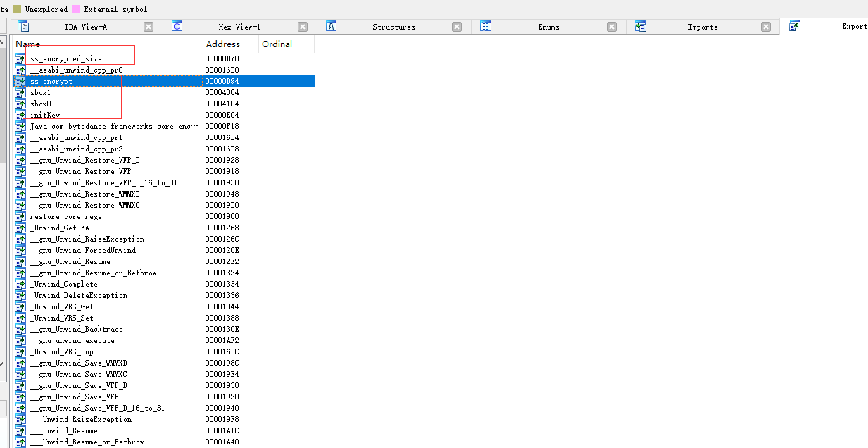The width and height of the screenshot is (868, 448).
Task: Select the initKey export entry
Action: pyautogui.click(x=45, y=116)
